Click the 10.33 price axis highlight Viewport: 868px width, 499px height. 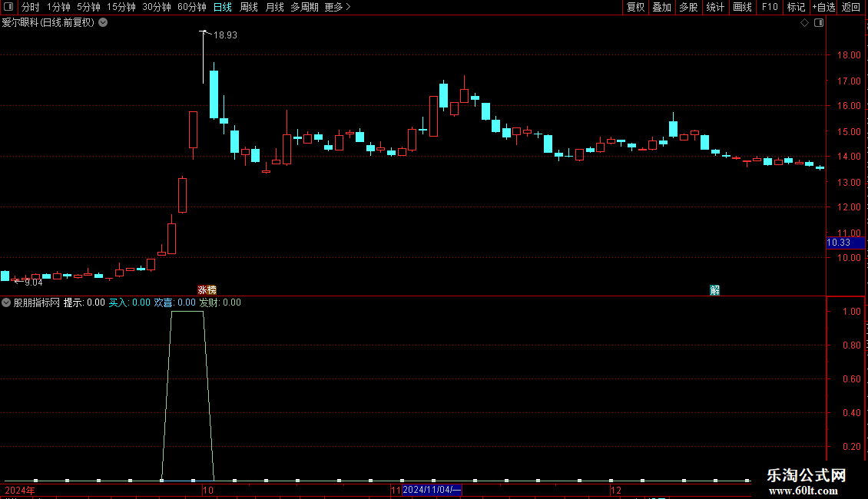845,243
